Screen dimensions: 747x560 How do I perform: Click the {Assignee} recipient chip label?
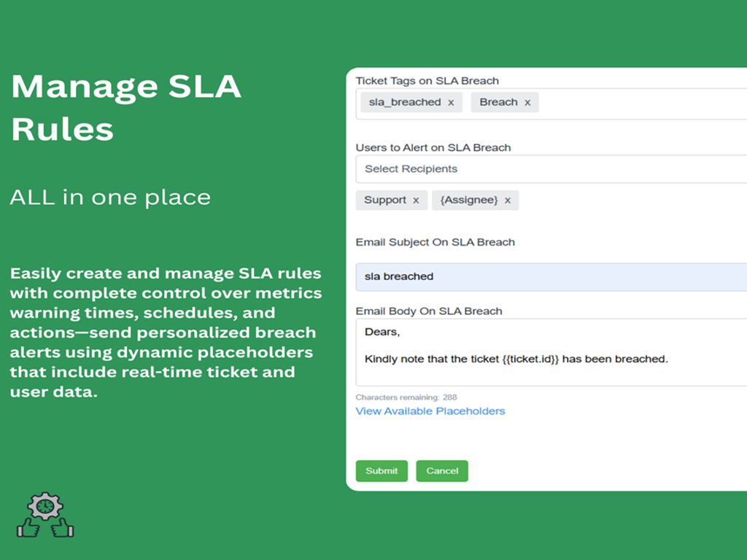(x=469, y=201)
